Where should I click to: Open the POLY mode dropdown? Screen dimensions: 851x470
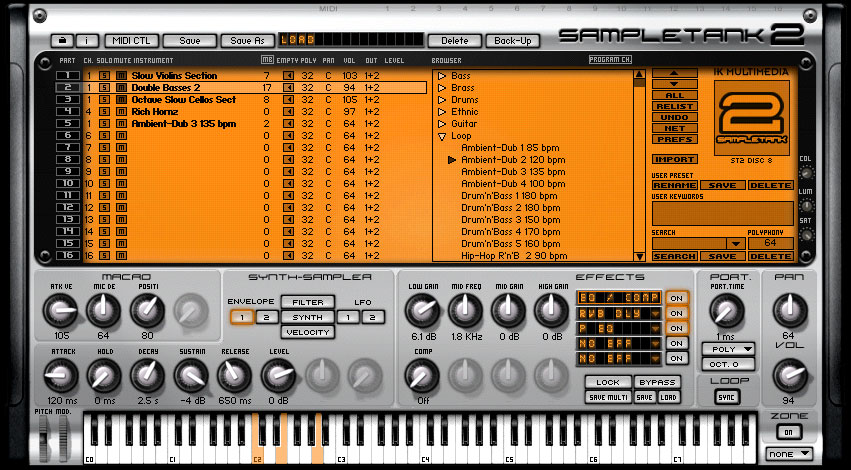tap(728, 349)
